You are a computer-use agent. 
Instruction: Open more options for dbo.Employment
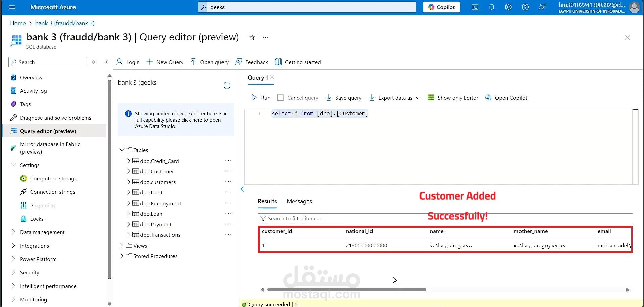pyautogui.click(x=228, y=203)
